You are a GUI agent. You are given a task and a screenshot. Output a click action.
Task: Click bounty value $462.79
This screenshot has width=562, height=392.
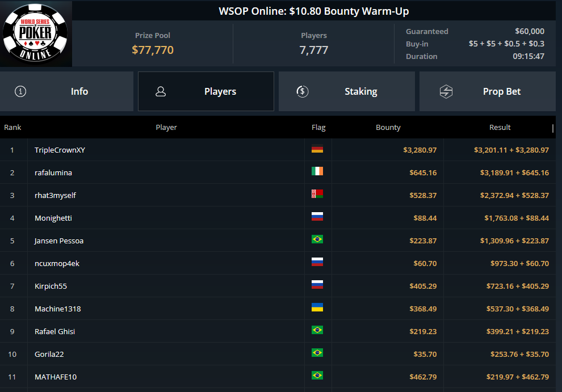[423, 377]
